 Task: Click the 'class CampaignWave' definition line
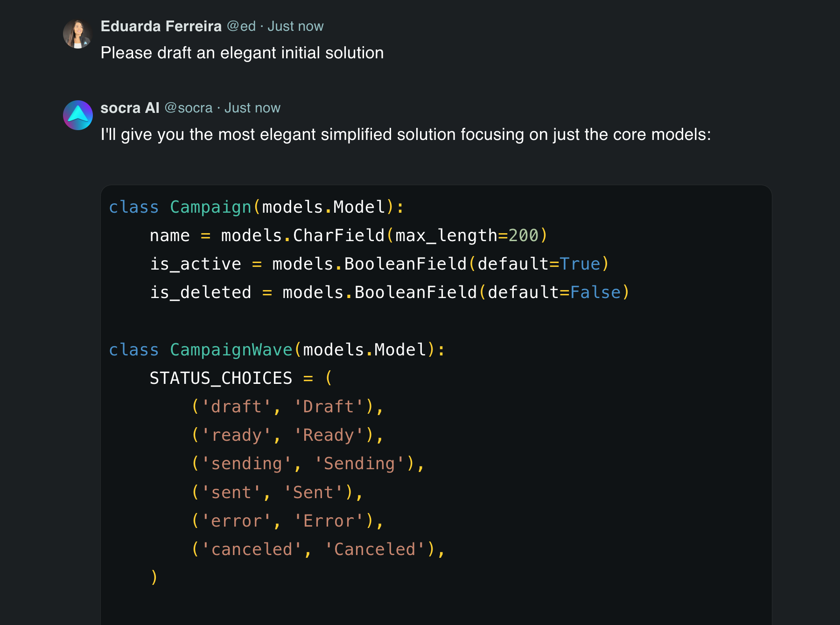[x=277, y=349]
